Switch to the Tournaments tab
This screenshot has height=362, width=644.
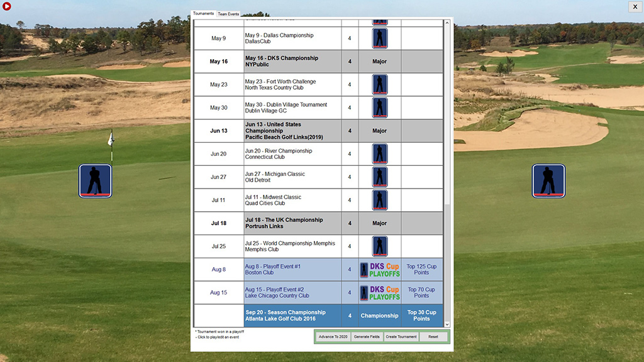point(203,14)
